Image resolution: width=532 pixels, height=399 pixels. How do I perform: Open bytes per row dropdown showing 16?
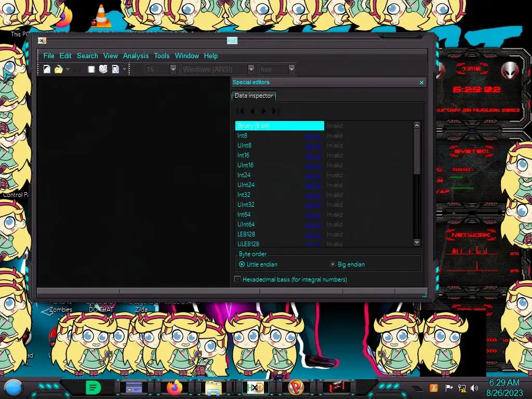173,69
